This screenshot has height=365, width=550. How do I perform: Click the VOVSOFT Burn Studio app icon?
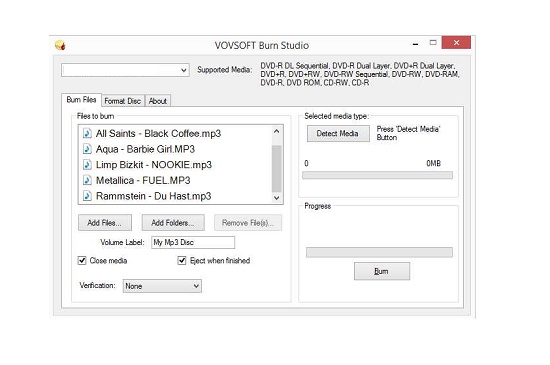pyautogui.click(x=60, y=45)
